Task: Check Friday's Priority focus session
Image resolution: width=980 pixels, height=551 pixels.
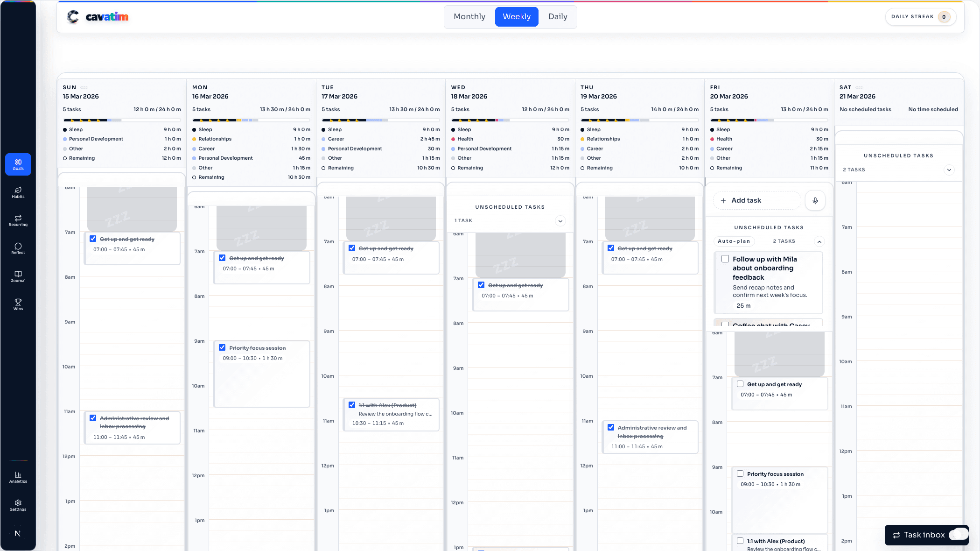Action: pyautogui.click(x=740, y=473)
